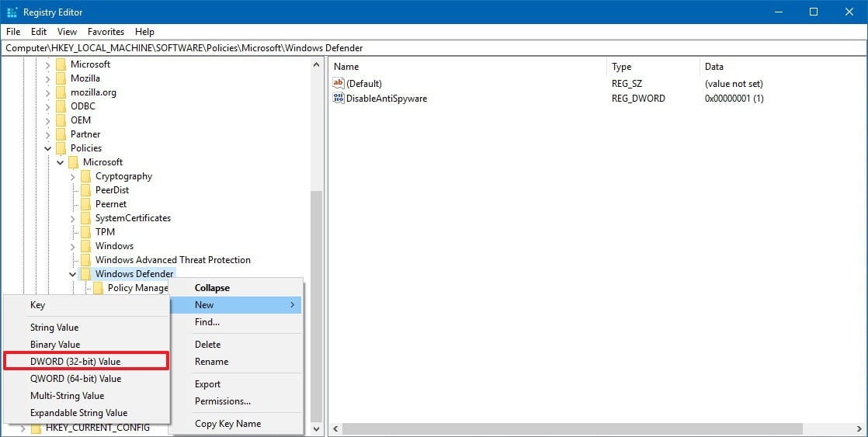This screenshot has height=437, width=868.
Task: Click the Peernet folder icon
Action: point(85,204)
